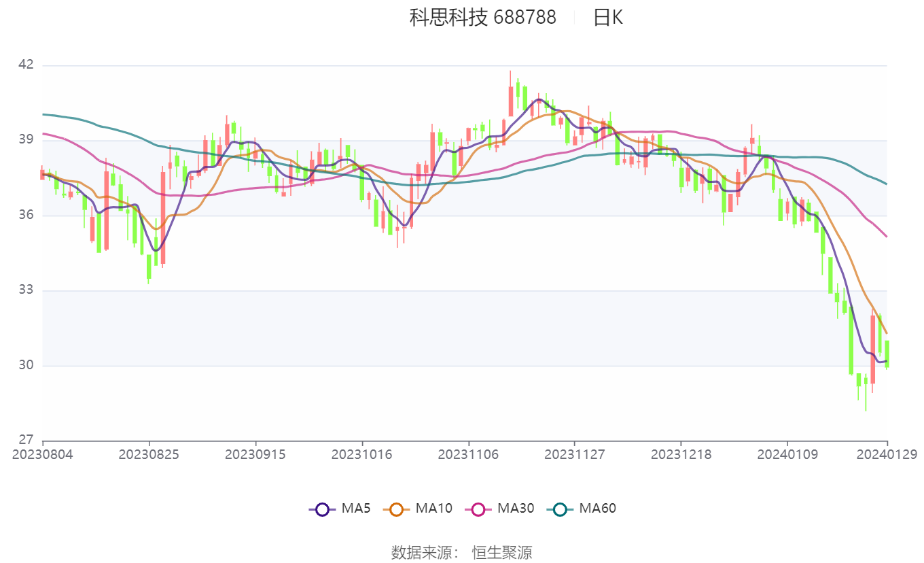Image resolution: width=924 pixels, height=563 pixels.
Task: Click the 日K label in title
Action: point(608,18)
